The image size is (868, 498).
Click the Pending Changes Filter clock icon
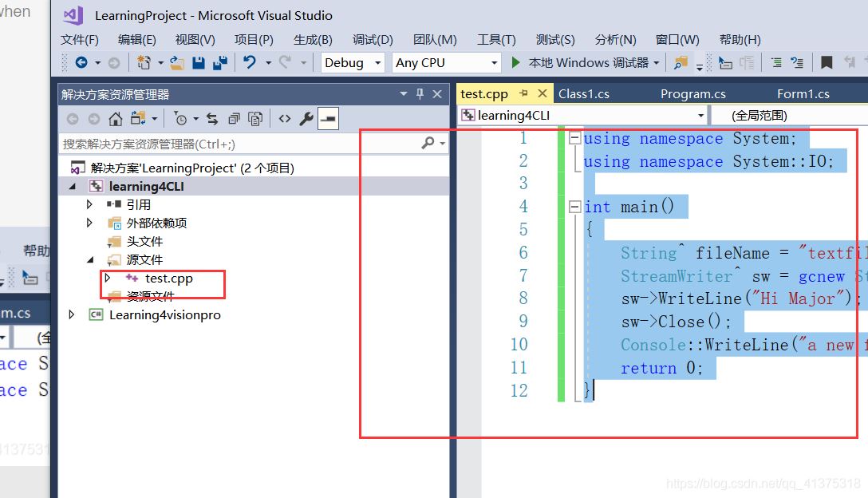point(180,119)
